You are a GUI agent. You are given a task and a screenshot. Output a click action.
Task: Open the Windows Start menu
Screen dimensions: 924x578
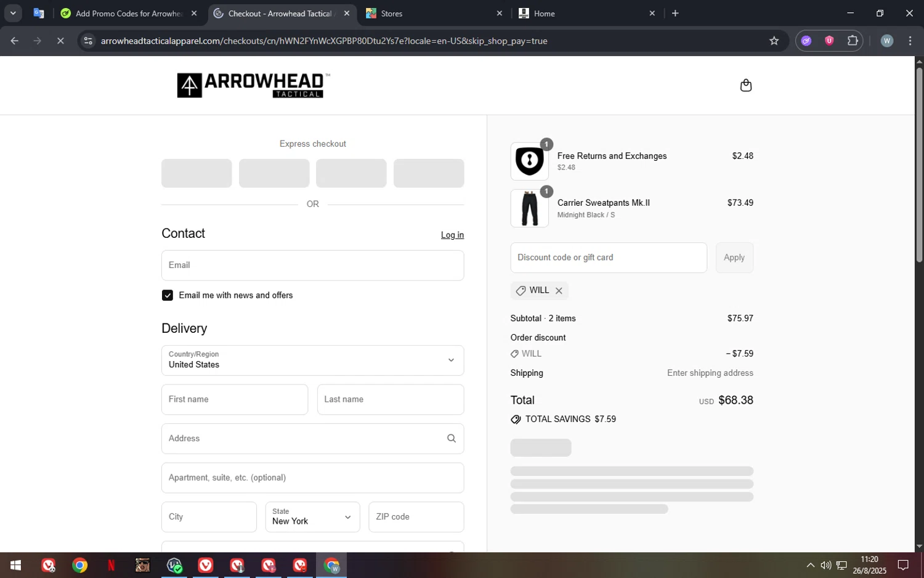[15, 565]
